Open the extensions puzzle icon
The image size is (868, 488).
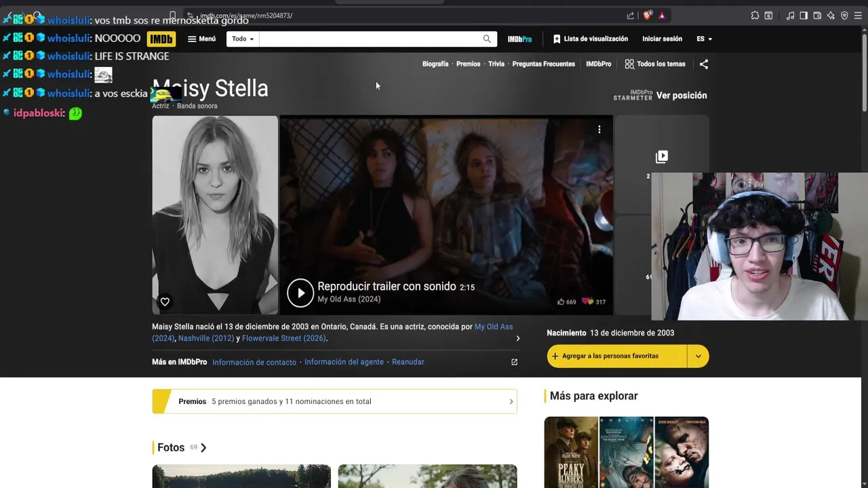click(x=755, y=16)
